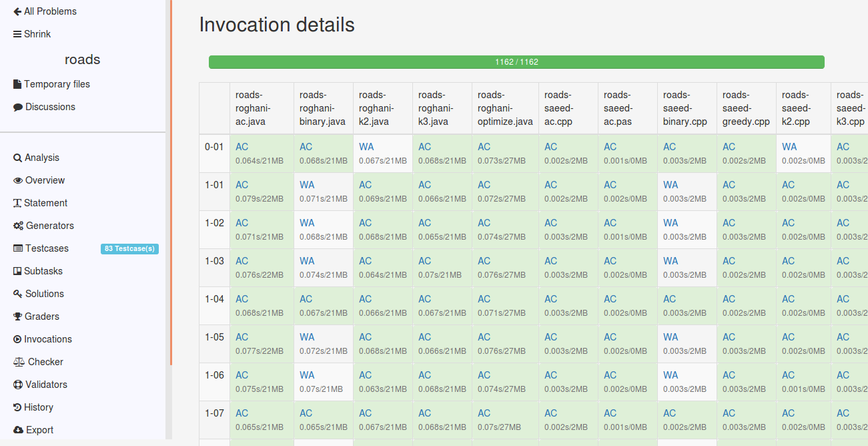Open WA result for roads-roghani-k2.java test 0-01
This screenshot has width=868, height=446.
point(366,147)
